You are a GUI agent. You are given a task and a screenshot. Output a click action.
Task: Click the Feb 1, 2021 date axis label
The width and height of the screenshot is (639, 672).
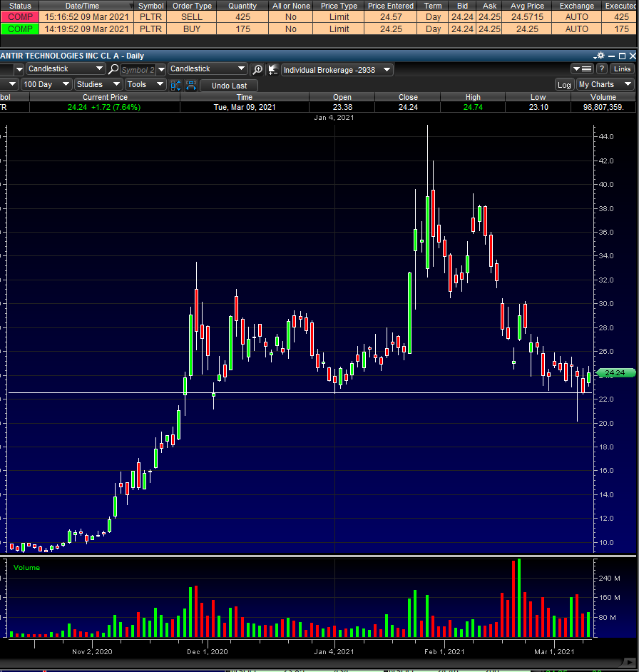pos(444,651)
